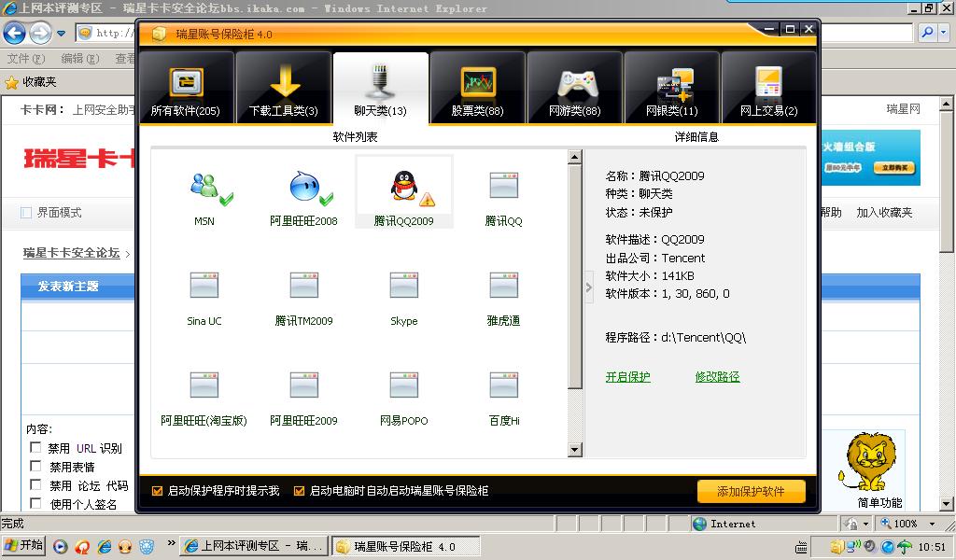Viewport: 956px width, 560px height.
Task: Select the 百度Hi icon
Action: [x=503, y=385]
